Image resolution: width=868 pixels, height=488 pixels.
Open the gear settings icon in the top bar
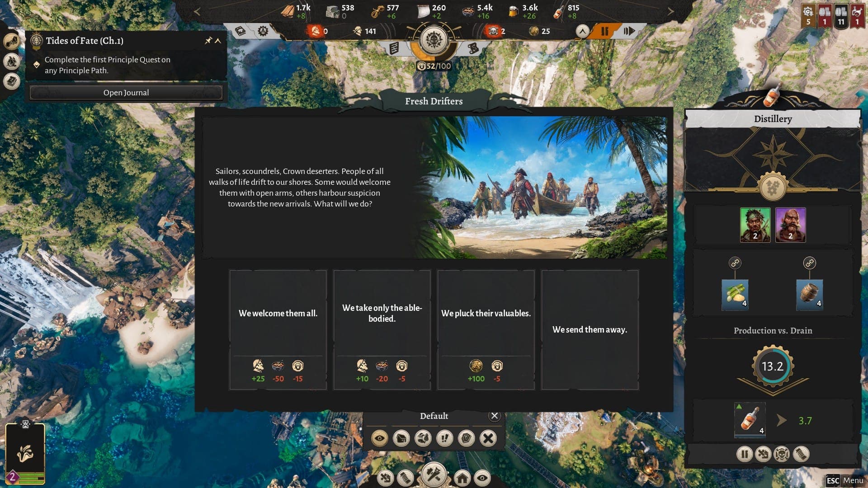click(x=263, y=31)
